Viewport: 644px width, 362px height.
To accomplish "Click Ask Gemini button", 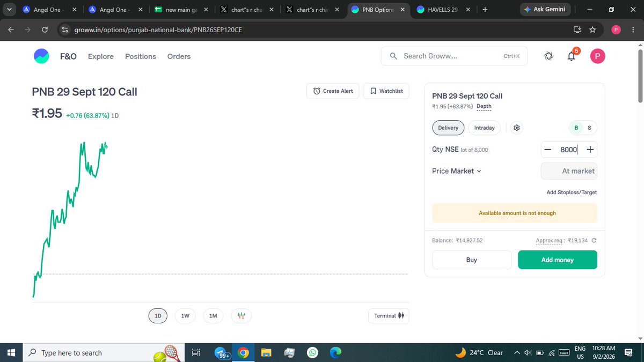I will click(x=545, y=10).
